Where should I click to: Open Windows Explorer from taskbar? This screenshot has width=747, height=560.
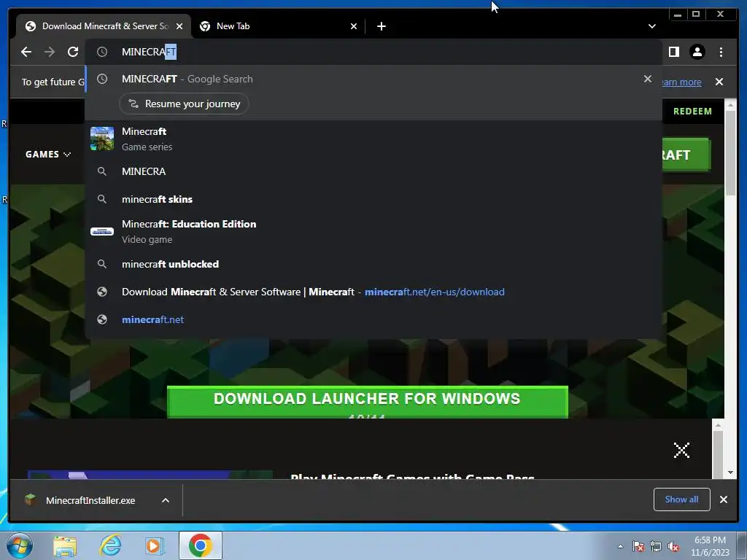click(x=65, y=546)
